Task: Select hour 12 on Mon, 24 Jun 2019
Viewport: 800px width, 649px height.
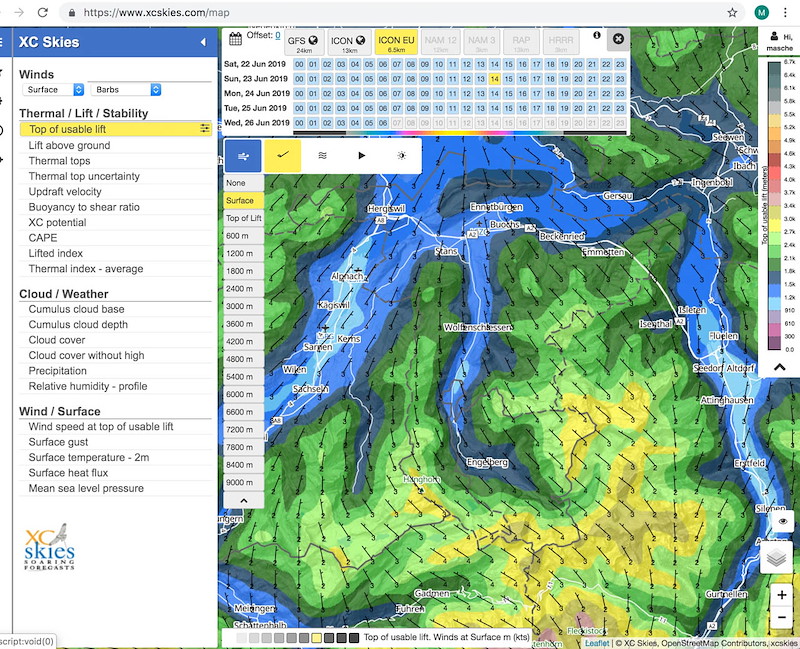Action: coord(466,93)
